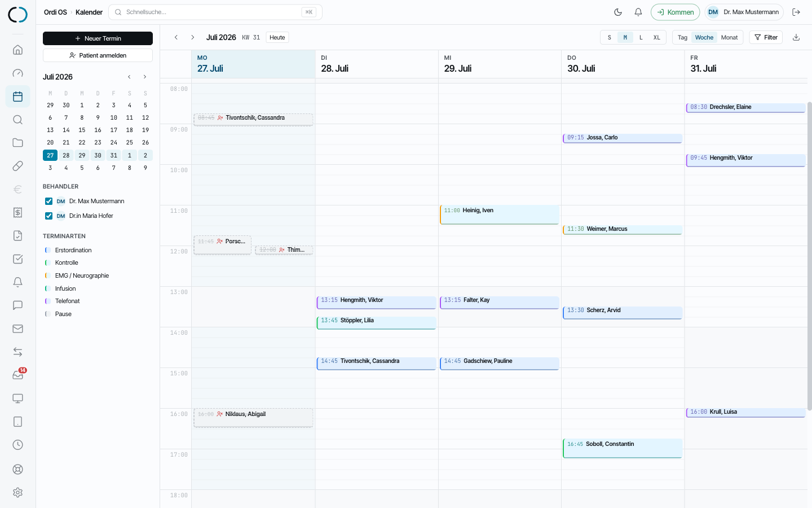Set calendar density to XL
Viewport: 812px width, 508px height.
tap(656, 37)
